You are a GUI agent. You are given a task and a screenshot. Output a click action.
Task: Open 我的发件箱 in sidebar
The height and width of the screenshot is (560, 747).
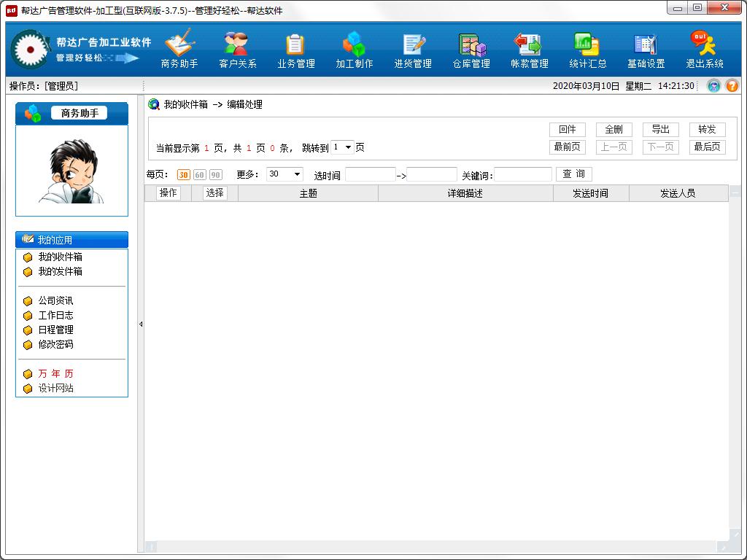[x=60, y=271]
